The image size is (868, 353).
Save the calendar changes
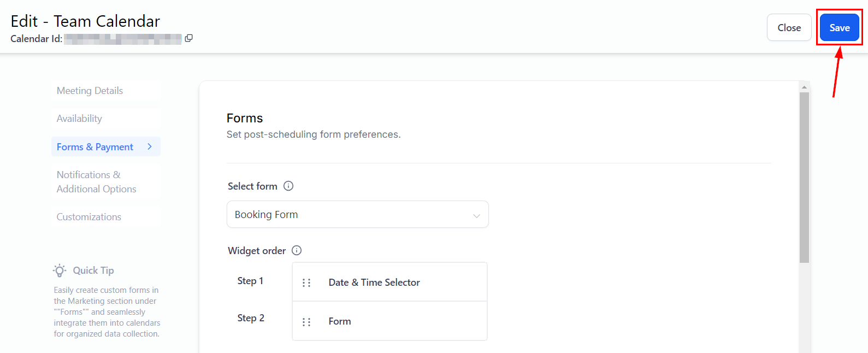click(839, 28)
